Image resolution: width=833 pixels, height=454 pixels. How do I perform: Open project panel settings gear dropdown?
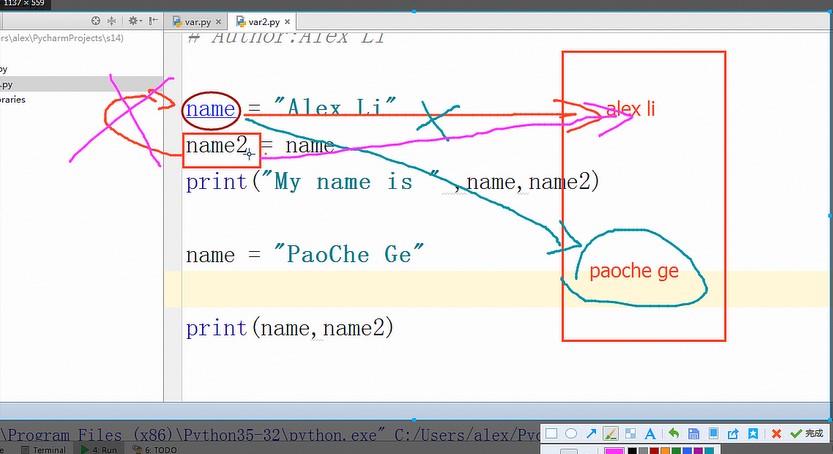[x=134, y=21]
